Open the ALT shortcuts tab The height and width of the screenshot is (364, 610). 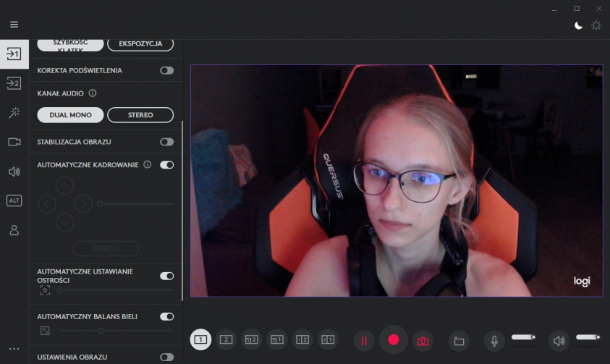(14, 200)
